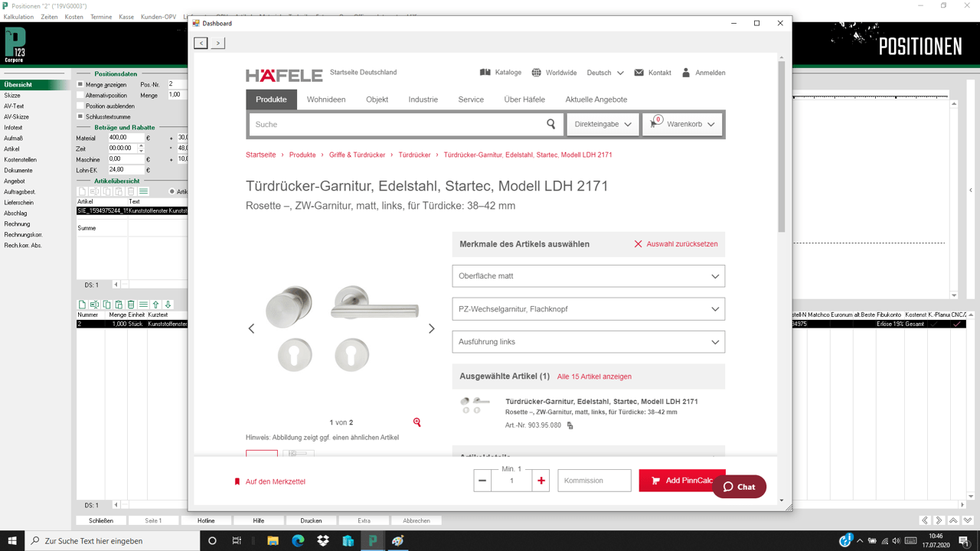This screenshot has height=551, width=980.
Task: Open the Über Häfele tab
Action: click(524, 99)
